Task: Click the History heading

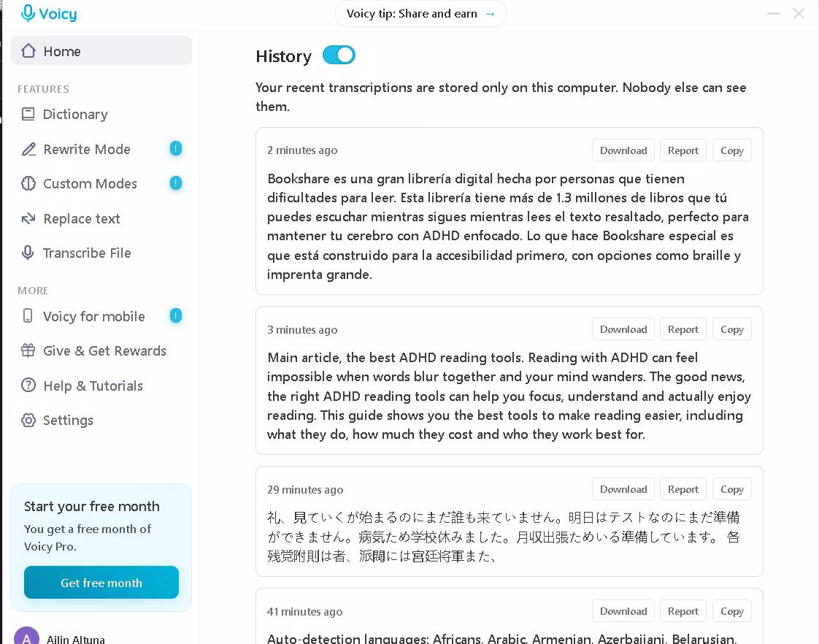Action: 284,56
